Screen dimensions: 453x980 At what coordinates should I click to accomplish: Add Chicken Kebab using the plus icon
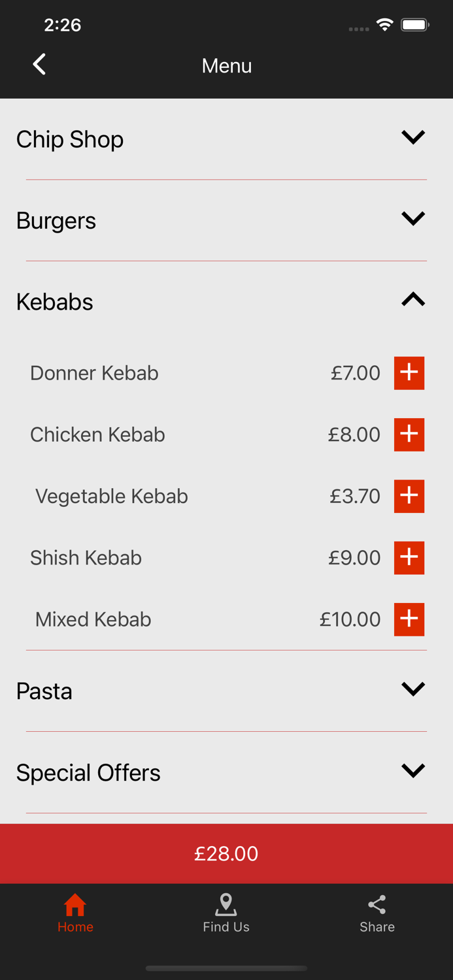pos(409,434)
